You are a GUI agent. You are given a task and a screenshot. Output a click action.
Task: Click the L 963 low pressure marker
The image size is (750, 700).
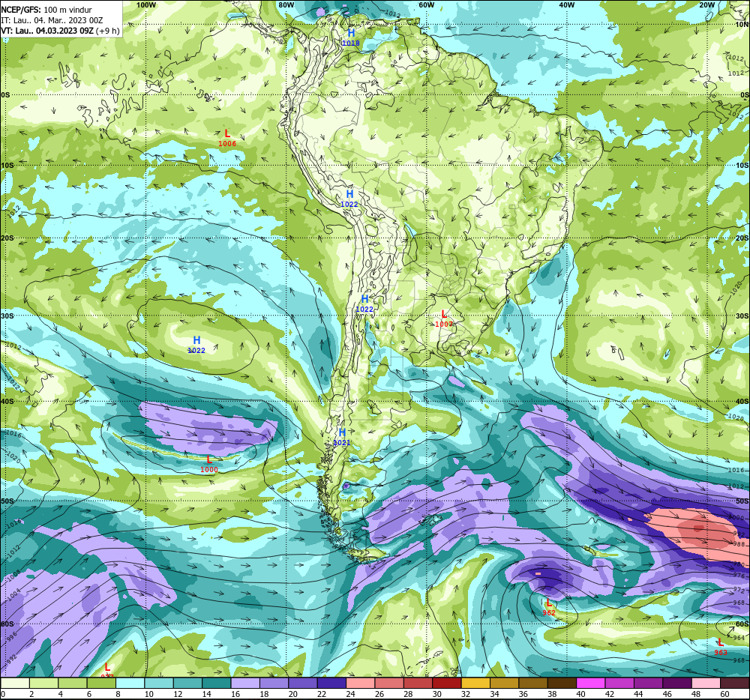click(721, 647)
